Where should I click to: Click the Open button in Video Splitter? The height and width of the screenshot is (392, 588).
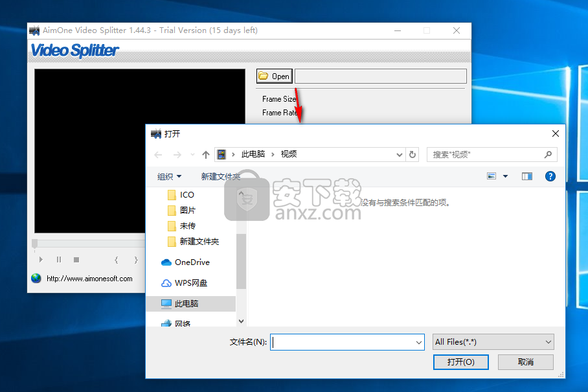[275, 76]
